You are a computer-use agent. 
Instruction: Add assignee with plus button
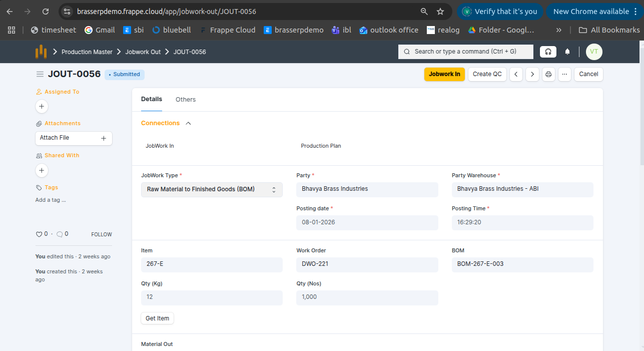coord(42,106)
